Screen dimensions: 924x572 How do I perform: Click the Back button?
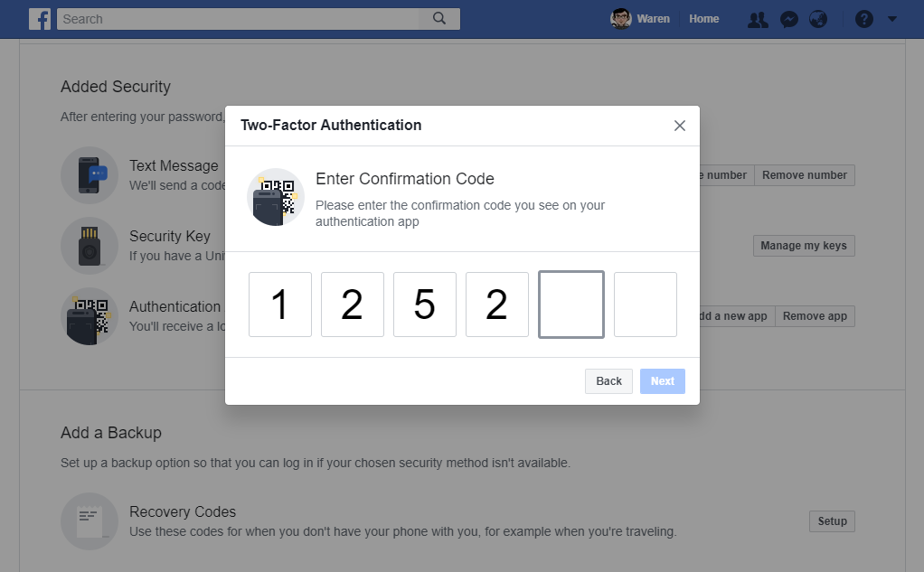[x=608, y=380]
